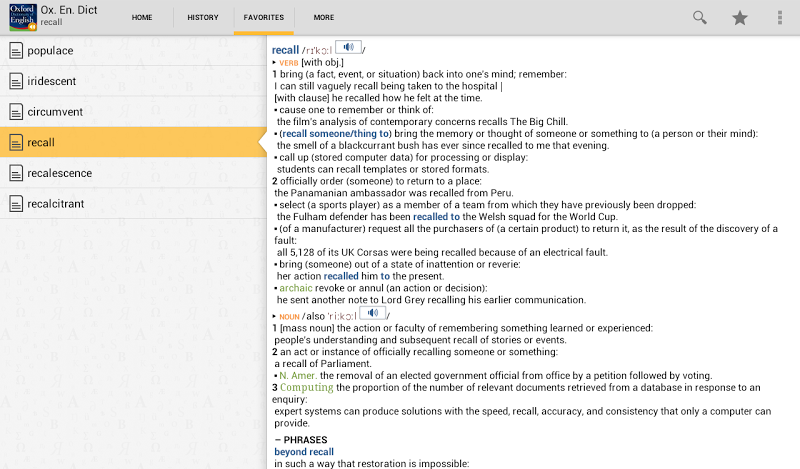Click the document icon beside circumvent
Image resolution: width=800 pixels, height=469 pixels.
click(16, 112)
